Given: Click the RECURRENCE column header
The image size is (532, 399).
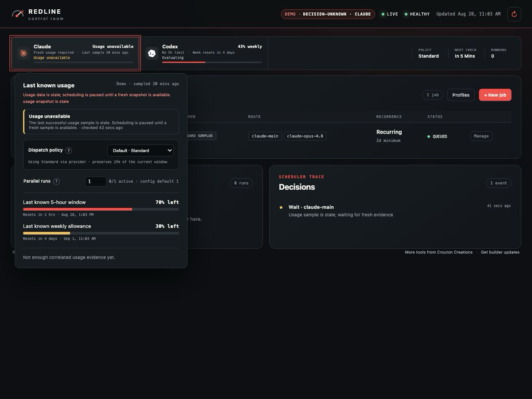Looking at the screenshot, I should point(389,117).
